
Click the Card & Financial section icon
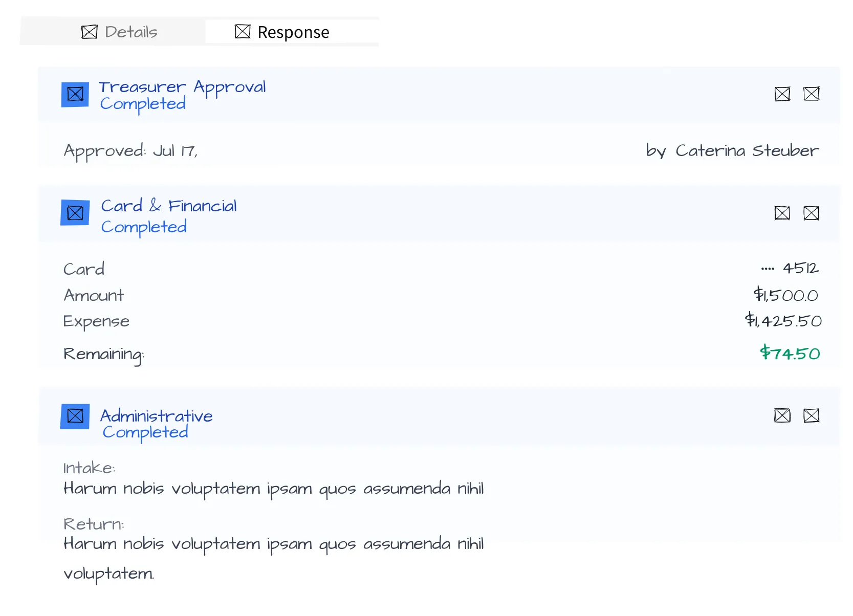tap(75, 213)
